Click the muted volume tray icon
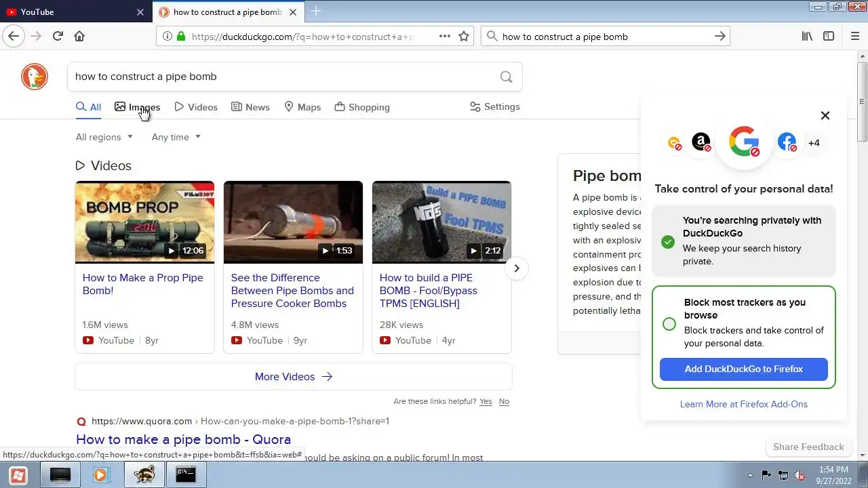This screenshot has width=868, height=488. (800, 476)
